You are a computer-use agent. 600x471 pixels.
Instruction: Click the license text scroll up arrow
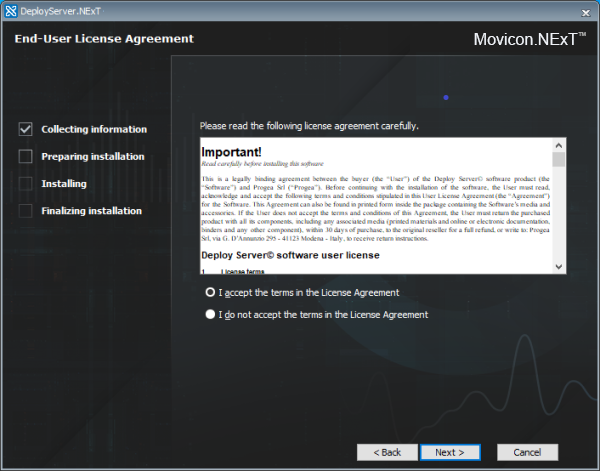coord(559,144)
